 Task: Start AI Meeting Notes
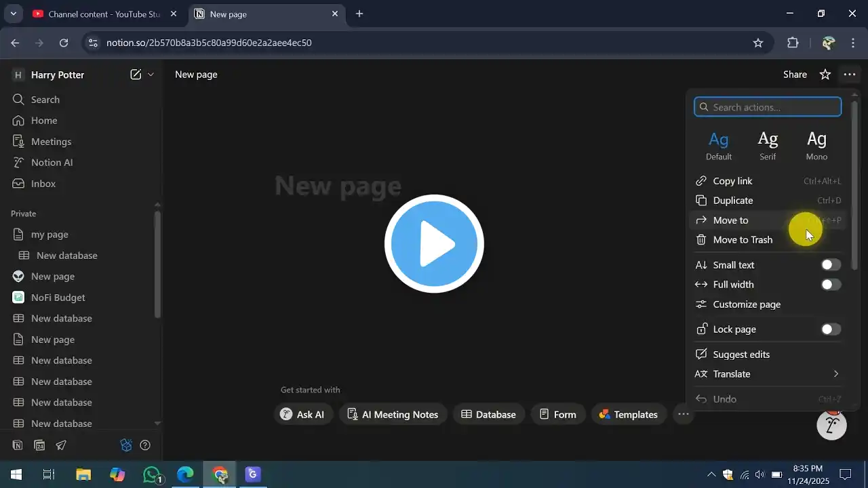tap(393, 414)
